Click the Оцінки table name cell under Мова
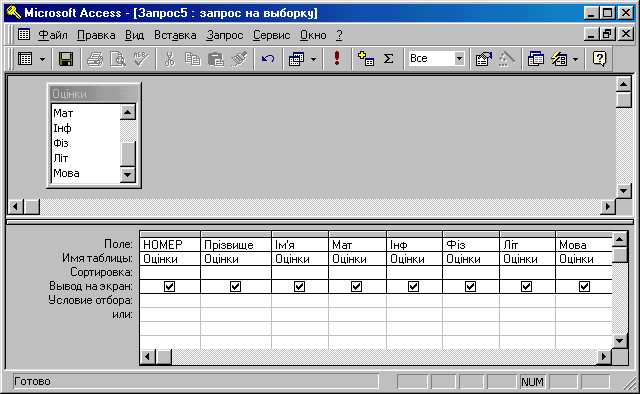This screenshot has height=394, width=640. pos(584,259)
